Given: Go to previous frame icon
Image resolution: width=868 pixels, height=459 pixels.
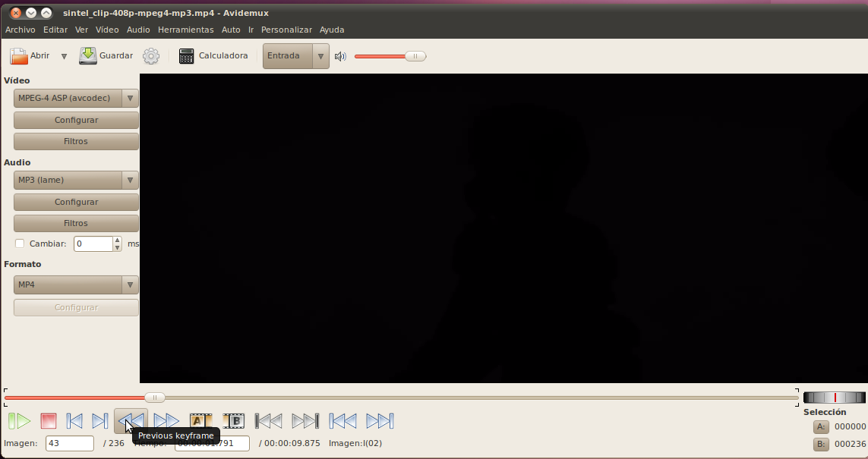Looking at the screenshot, I should click(x=74, y=421).
